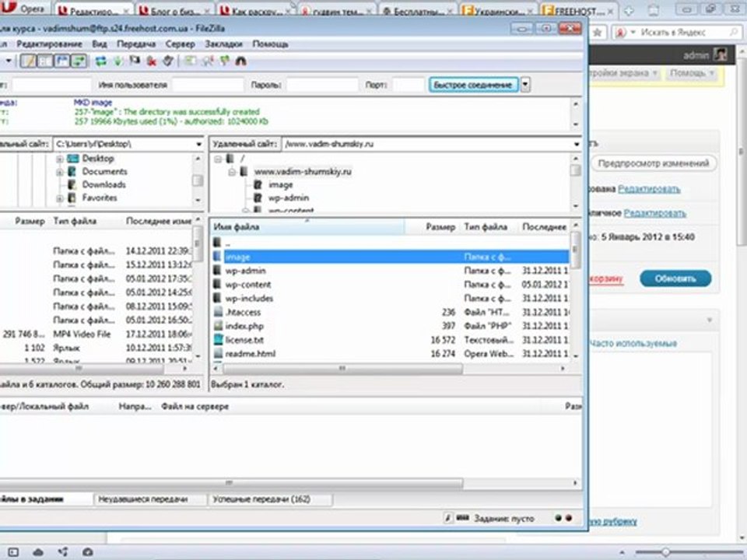Click the Opera Link cloud icon
The image size is (747, 560).
pyautogui.click(x=38, y=552)
